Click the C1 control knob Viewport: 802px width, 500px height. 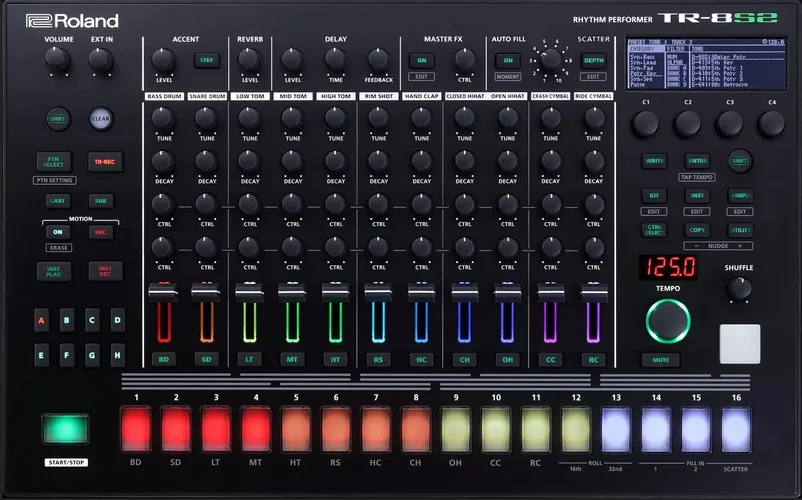(645, 124)
